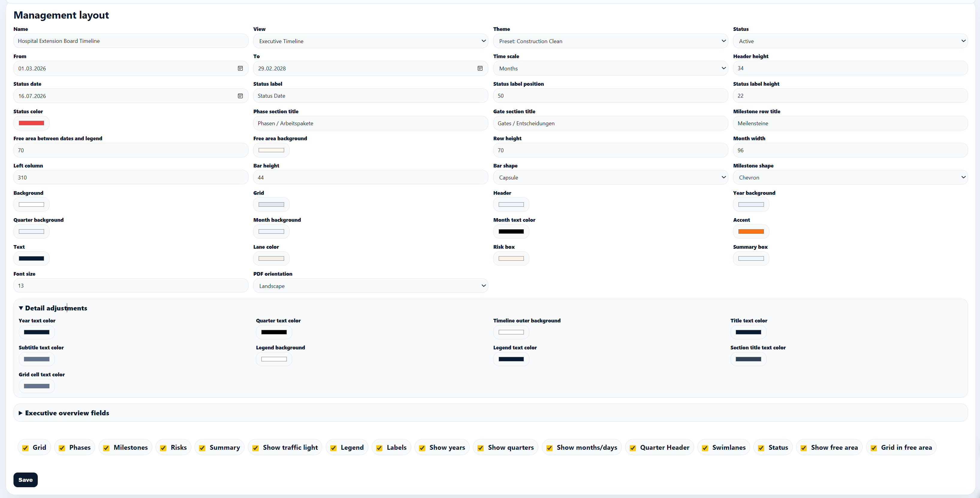Click the Save button

[x=25, y=480]
